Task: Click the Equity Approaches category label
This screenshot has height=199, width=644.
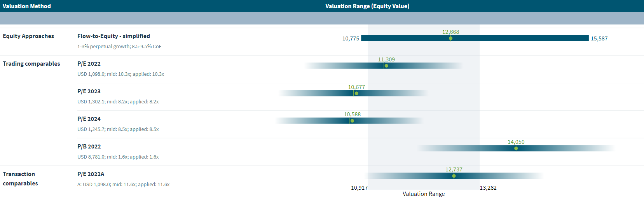Action: [28, 36]
